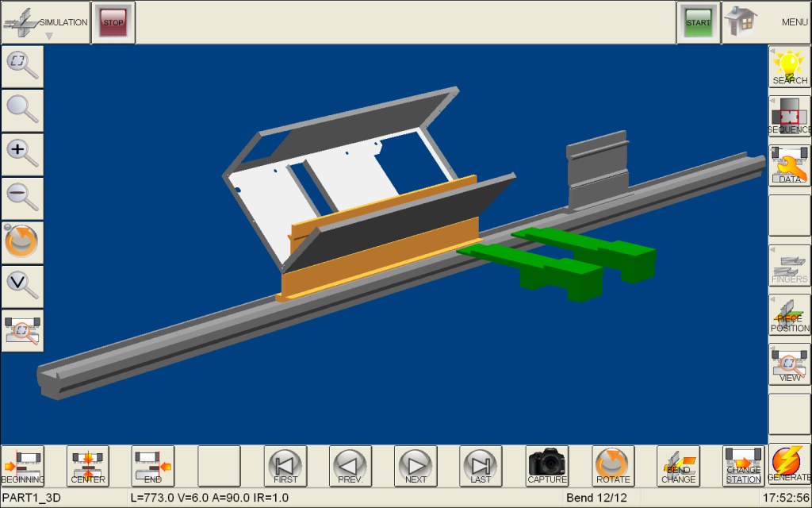Open the DATA wrench panel
Image resolution: width=812 pixels, height=508 pixels.
[x=790, y=165]
